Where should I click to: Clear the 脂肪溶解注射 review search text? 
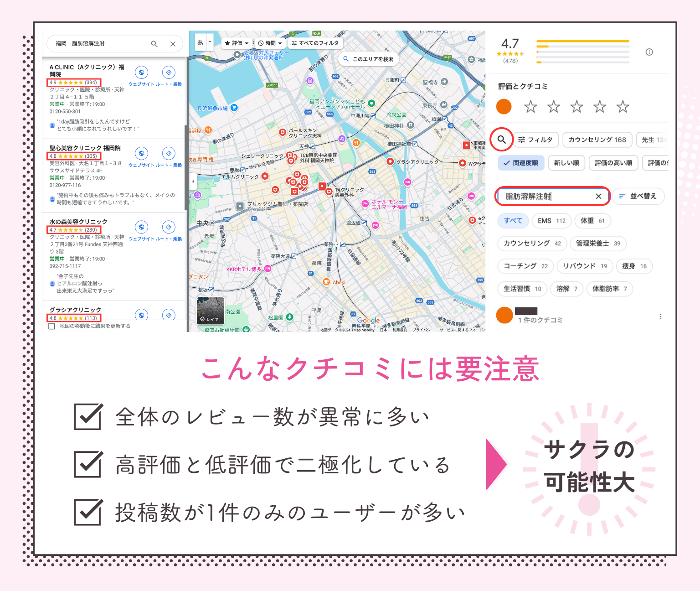click(x=598, y=197)
